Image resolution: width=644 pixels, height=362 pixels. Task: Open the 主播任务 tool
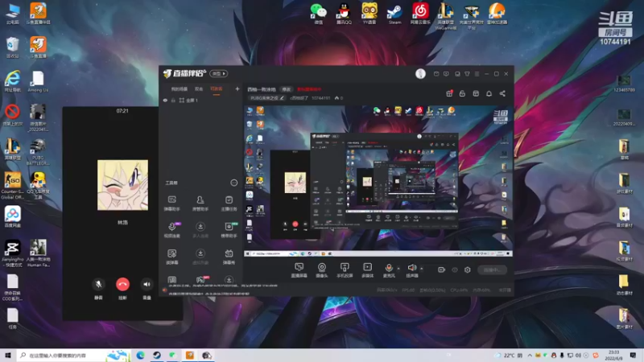(x=229, y=204)
